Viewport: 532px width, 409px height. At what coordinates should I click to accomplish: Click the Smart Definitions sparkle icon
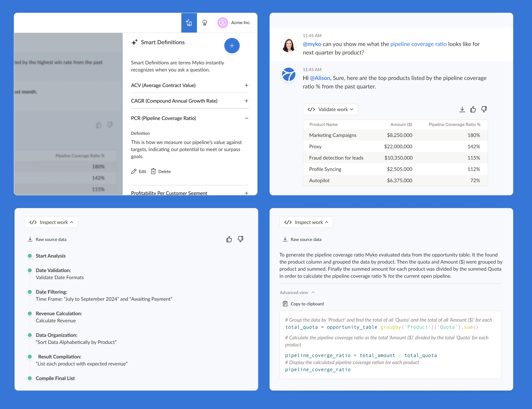[134, 42]
